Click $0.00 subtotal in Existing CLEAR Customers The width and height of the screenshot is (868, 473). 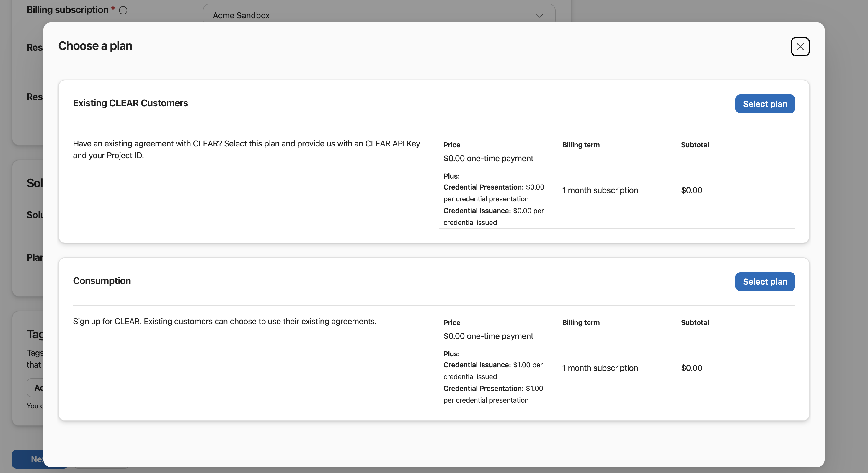click(x=691, y=190)
